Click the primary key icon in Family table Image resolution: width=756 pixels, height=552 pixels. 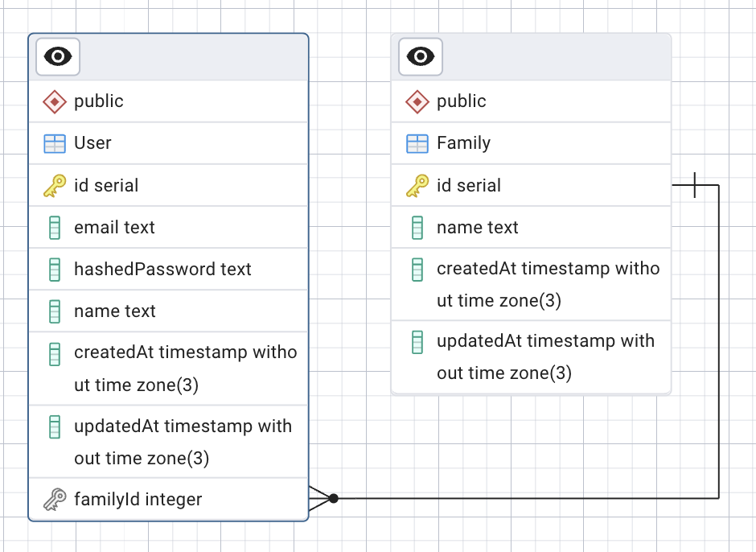point(417,186)
